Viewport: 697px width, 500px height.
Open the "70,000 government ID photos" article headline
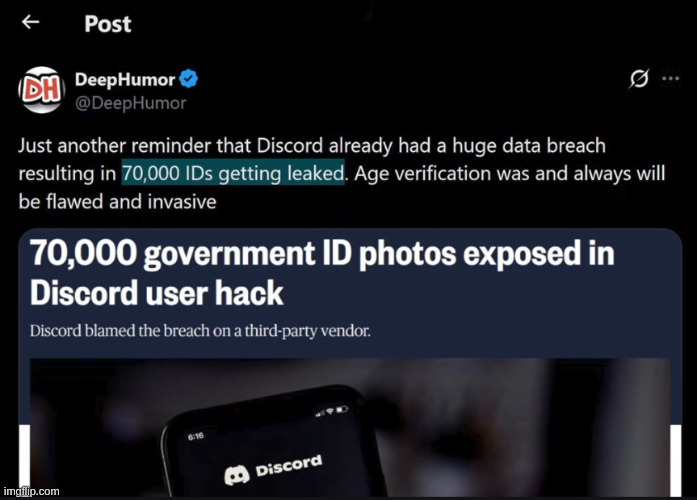[321, 272]
